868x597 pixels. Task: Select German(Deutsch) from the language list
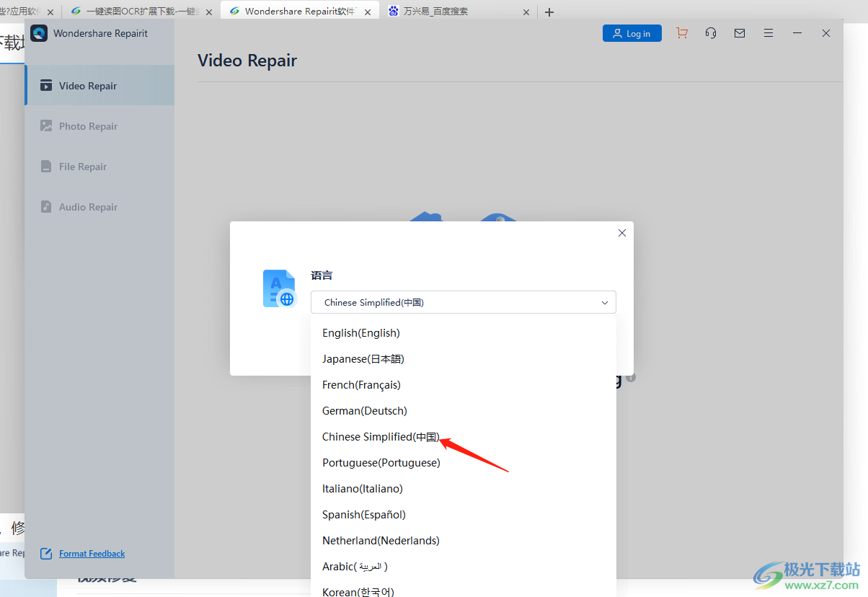(x=464, y=411)
